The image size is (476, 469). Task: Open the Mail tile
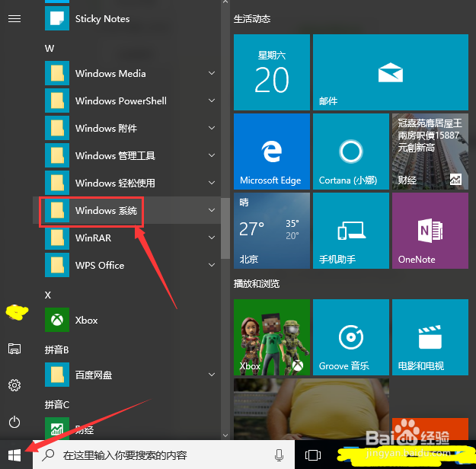[x=391, y=72]
